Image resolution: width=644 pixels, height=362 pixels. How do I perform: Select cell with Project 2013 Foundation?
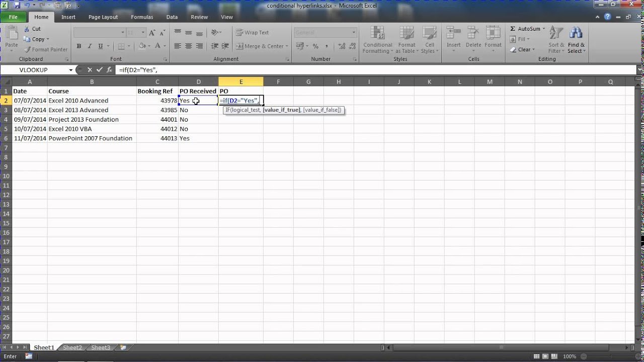click(92, 119)
